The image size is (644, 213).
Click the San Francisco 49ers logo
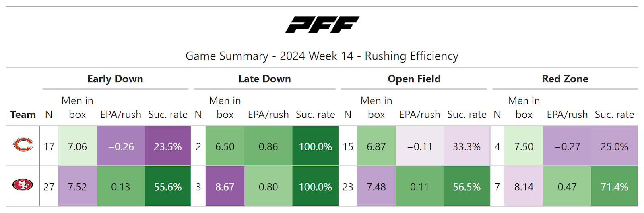(x=23, y=185)
